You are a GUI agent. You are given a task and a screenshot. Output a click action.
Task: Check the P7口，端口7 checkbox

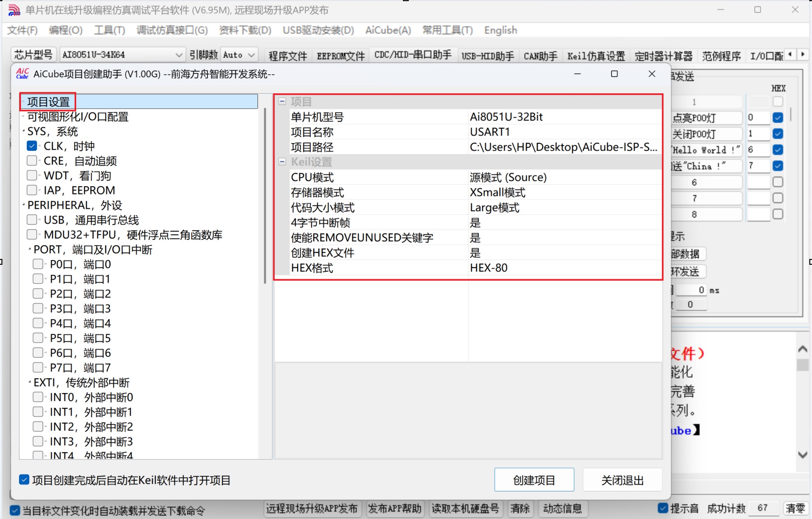tap(38, 367)
